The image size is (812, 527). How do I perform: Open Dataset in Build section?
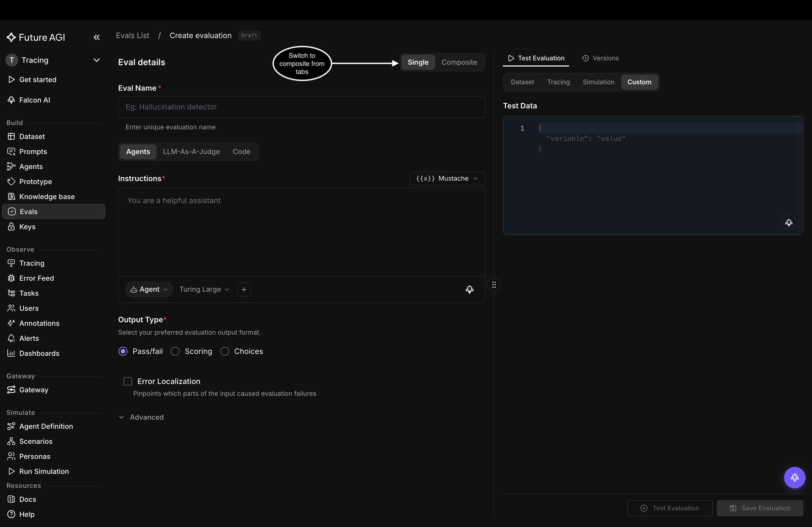(x=32, y=136)
